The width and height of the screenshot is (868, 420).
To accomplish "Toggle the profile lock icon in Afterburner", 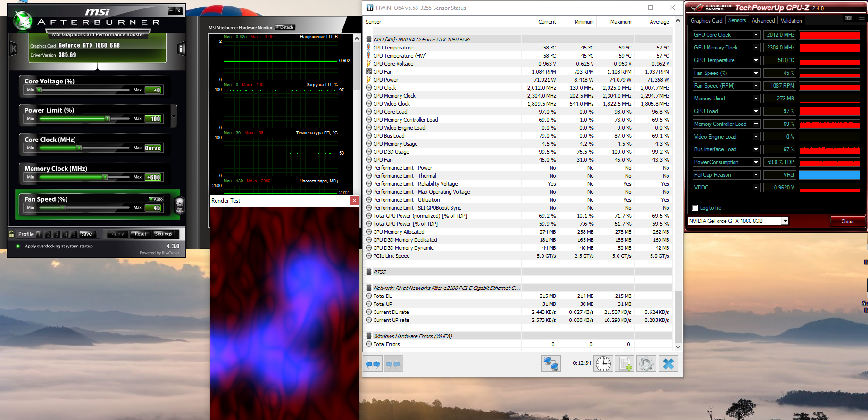I will 11,234.
